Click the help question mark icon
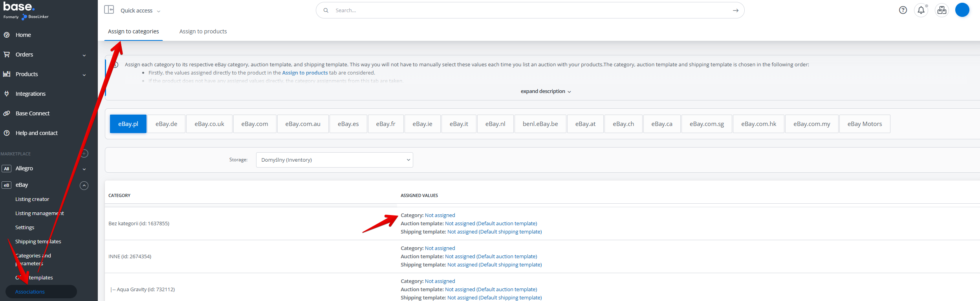 click(903, 10)
